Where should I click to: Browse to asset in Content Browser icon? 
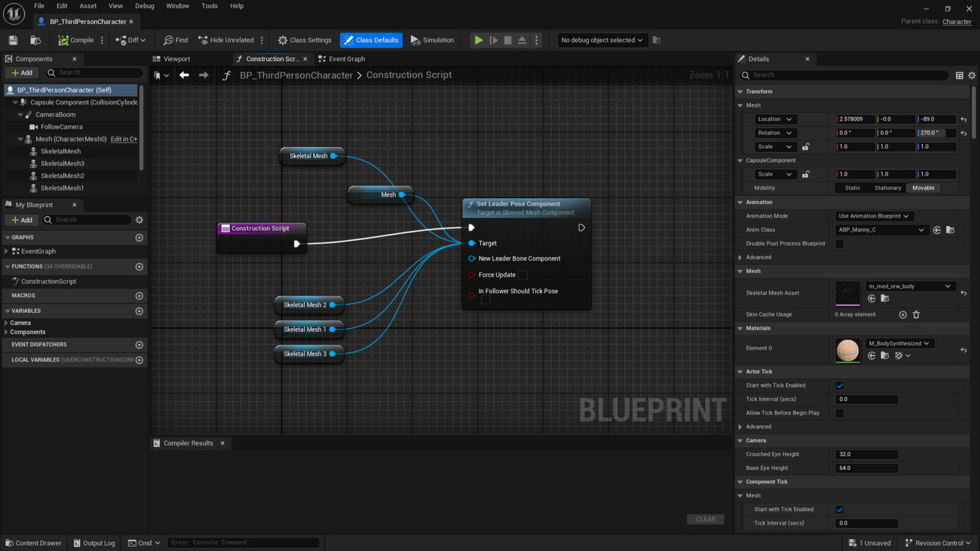(x=36, y=40)
